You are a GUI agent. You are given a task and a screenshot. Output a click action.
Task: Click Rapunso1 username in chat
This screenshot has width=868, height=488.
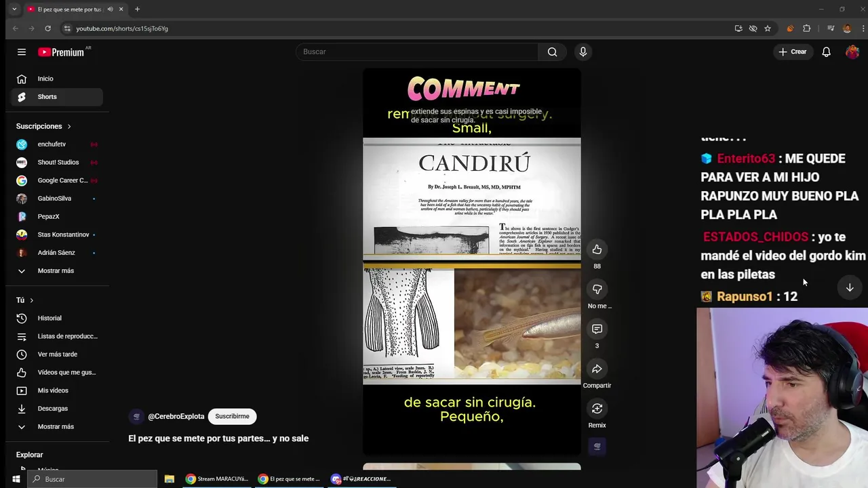click(745, 297)
